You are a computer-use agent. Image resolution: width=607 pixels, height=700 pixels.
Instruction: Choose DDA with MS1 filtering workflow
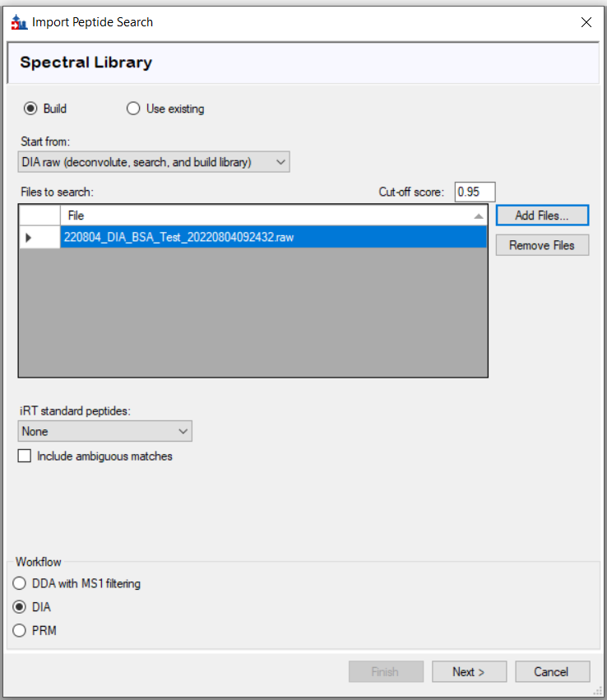20,584
